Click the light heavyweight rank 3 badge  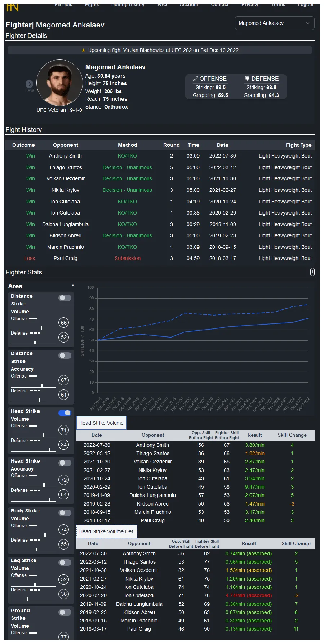[x=29, y=84]
